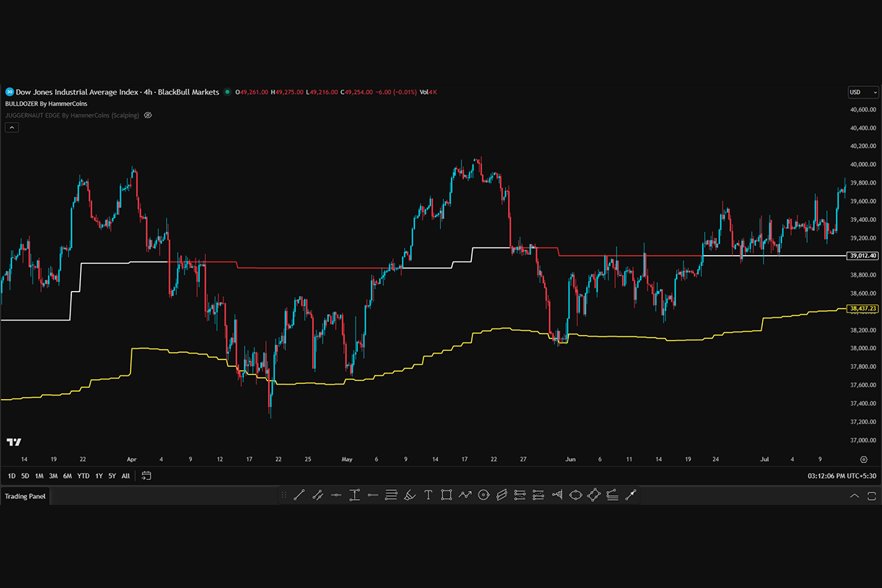Pick the Text tool in drawing toolbar
Image resolution: width=882 pixels, height=588 pixels.
click(x=429, y=495)
